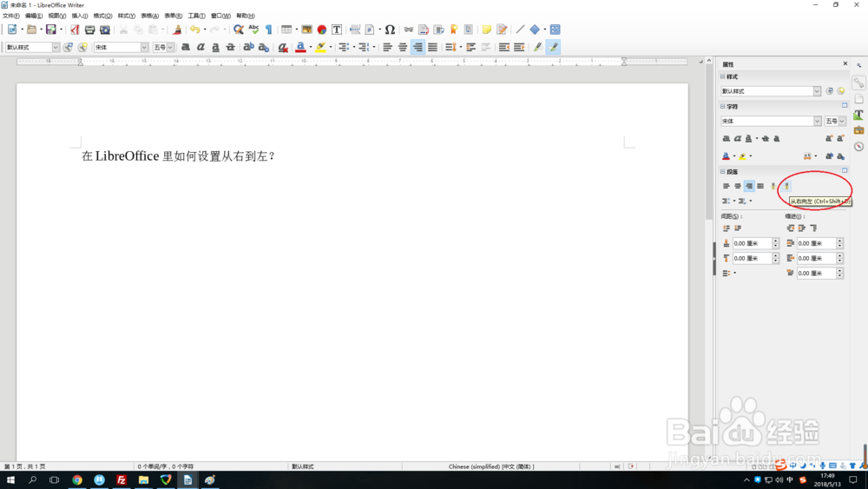Click the Open file folder icon

pos(31,30)
